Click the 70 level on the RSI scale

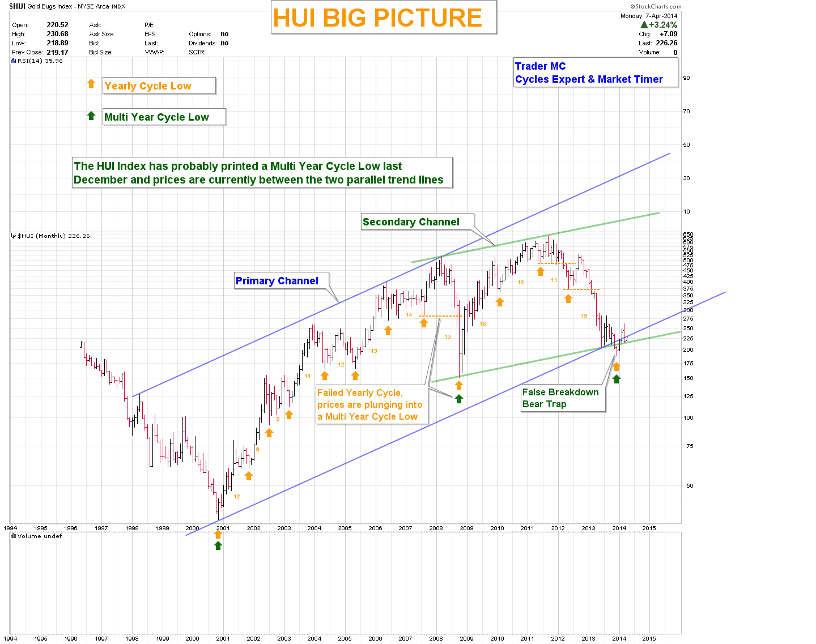pos(686,112)
